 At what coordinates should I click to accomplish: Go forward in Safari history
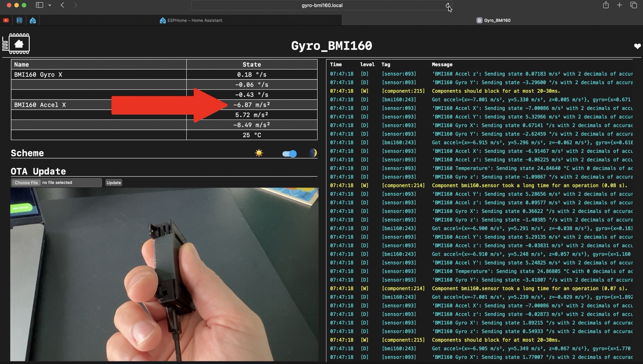click(75, 5)
